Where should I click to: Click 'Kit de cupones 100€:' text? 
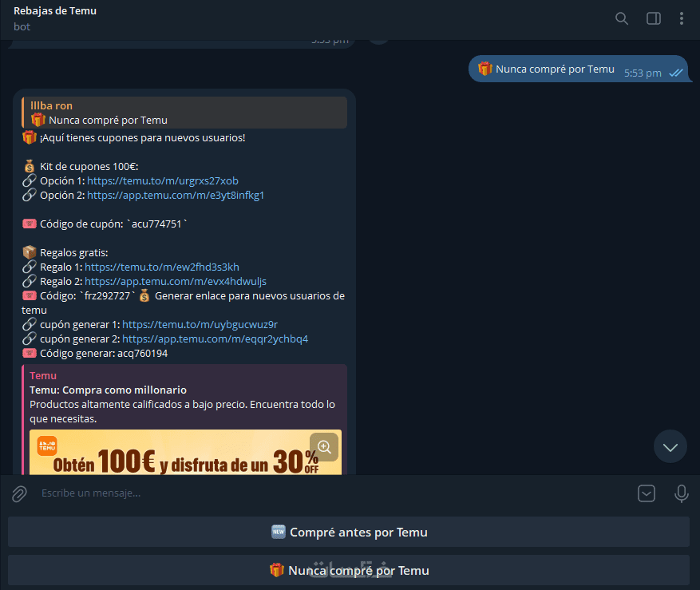tap(89, 167)
